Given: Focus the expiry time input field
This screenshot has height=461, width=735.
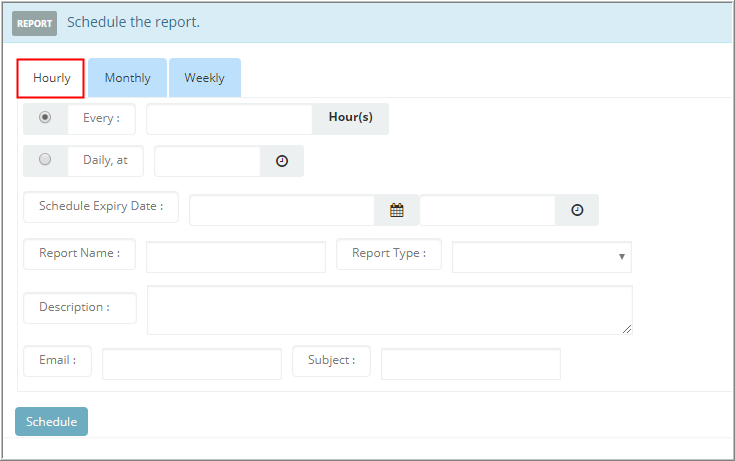Looking at the screenshot, I should click(488, 210).
